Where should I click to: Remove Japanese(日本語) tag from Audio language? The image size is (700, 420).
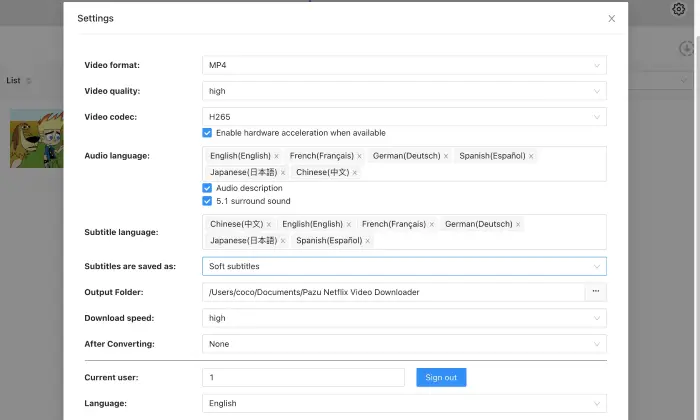coord(283,173)
